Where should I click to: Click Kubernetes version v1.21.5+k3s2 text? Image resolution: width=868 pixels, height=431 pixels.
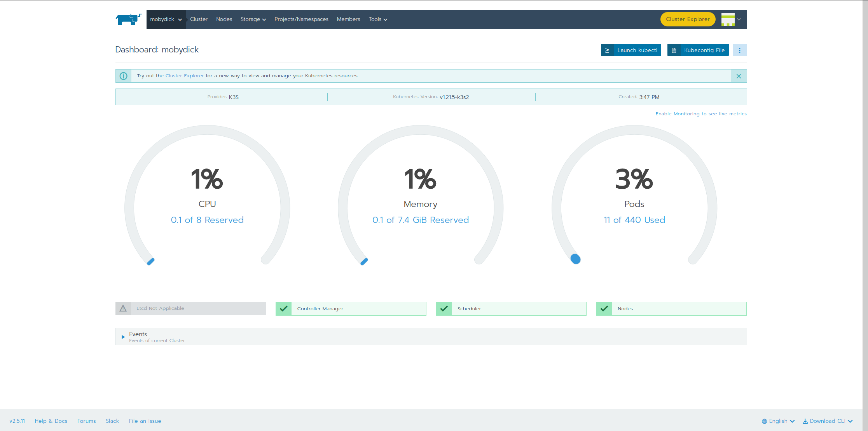pyautogui.click(x=454, y=97)
